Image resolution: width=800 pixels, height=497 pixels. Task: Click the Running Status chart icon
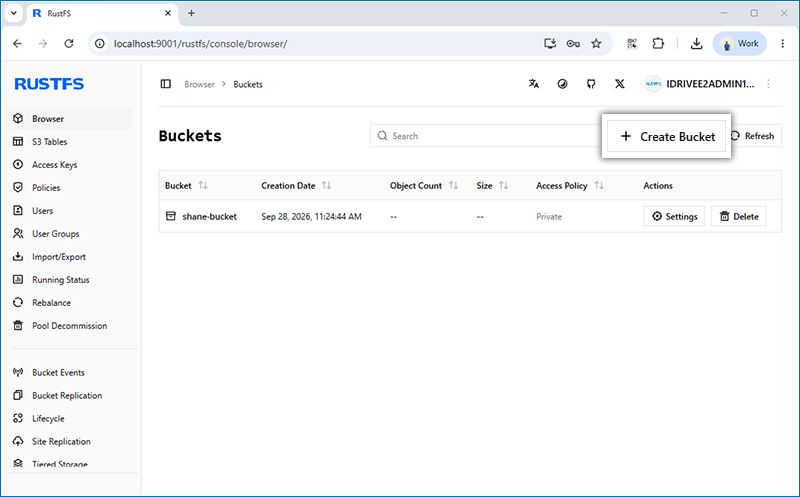click(x=18, y=279)
